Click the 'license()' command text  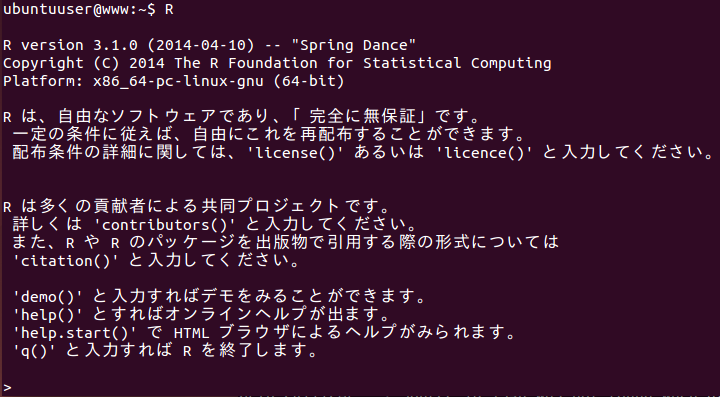[296, 153]
